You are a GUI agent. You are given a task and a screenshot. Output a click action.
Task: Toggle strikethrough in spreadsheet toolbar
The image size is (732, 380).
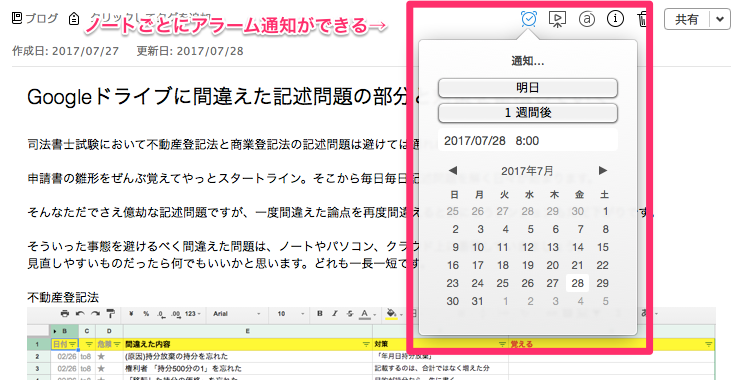click(350, 314)
